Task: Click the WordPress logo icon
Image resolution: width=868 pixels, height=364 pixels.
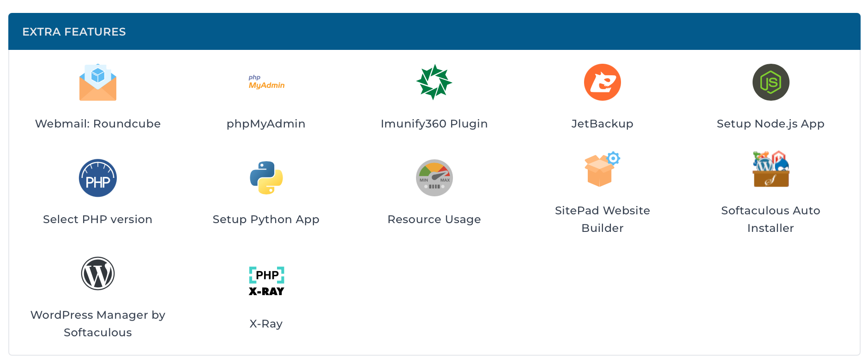Action: [x=98, y=273]
